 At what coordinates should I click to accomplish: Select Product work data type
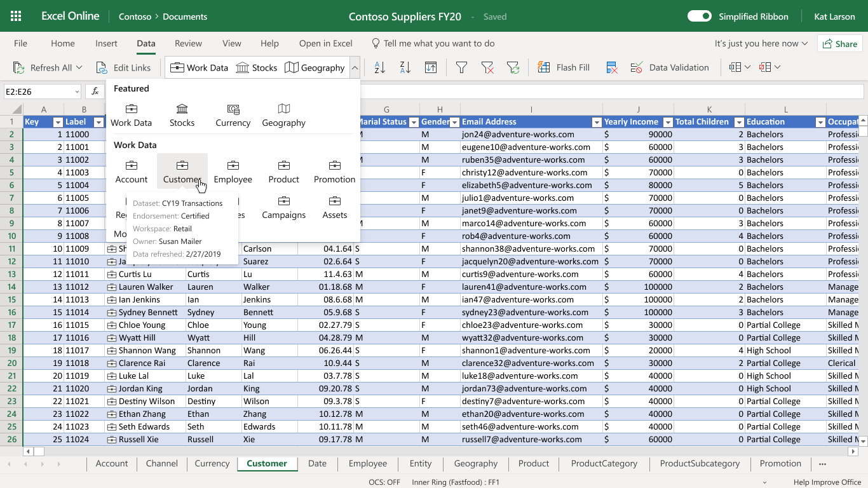tap(284, 172)
